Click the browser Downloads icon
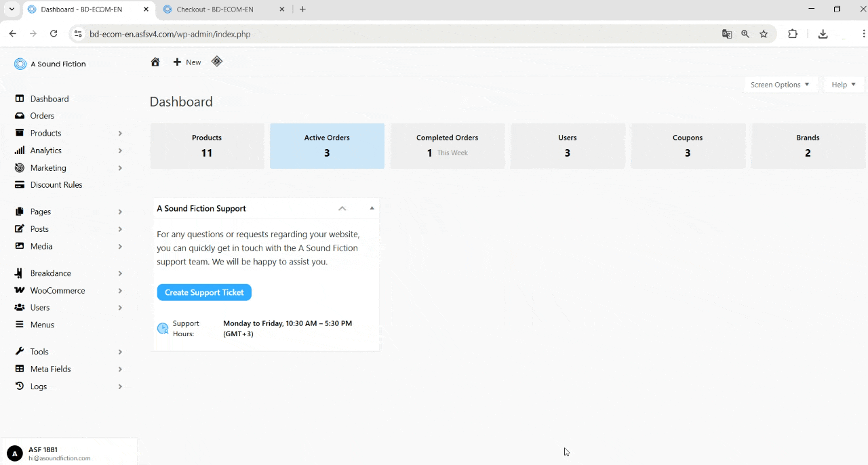Screen dimensions: 868x465 pyautogui.click(x=823, y=33)
